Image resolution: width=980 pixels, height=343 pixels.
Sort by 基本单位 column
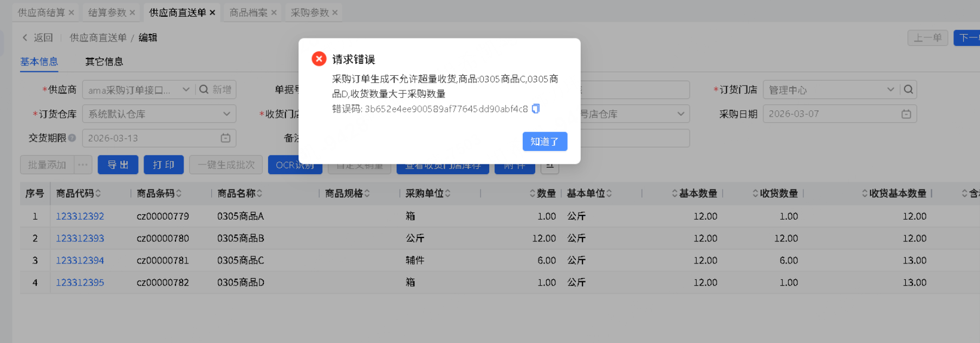pos(609,193)
